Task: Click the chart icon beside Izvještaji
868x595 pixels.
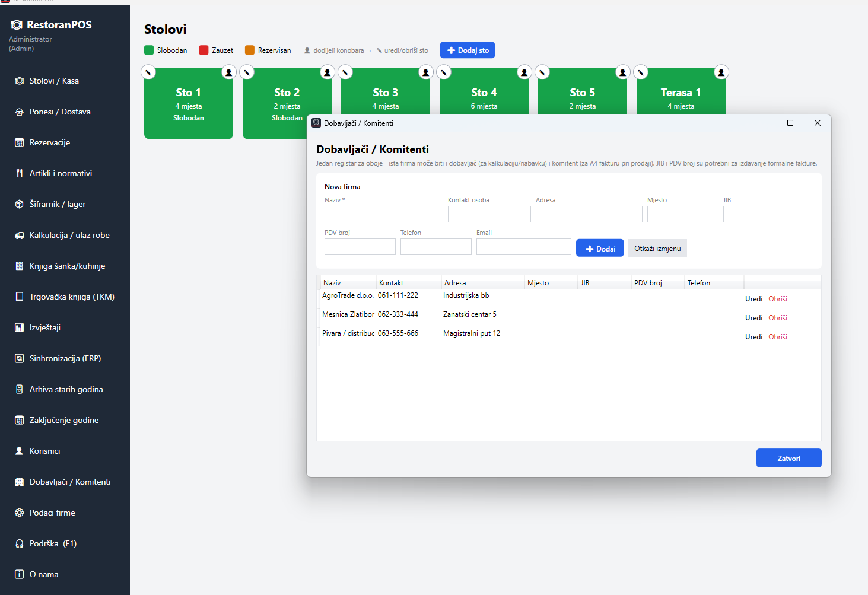Action: (x=19, y=327)
